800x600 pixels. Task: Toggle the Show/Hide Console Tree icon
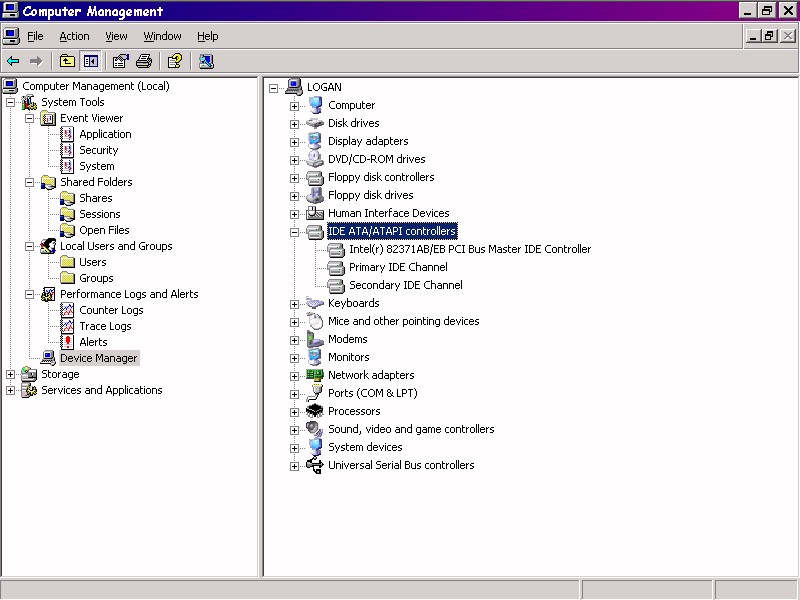pos(91,61)
